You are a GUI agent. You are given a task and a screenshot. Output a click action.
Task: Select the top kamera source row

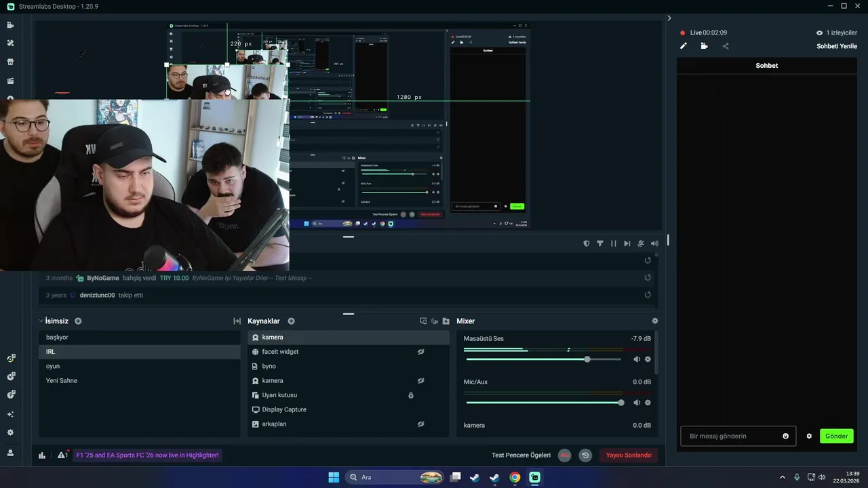tap(349, 338)
